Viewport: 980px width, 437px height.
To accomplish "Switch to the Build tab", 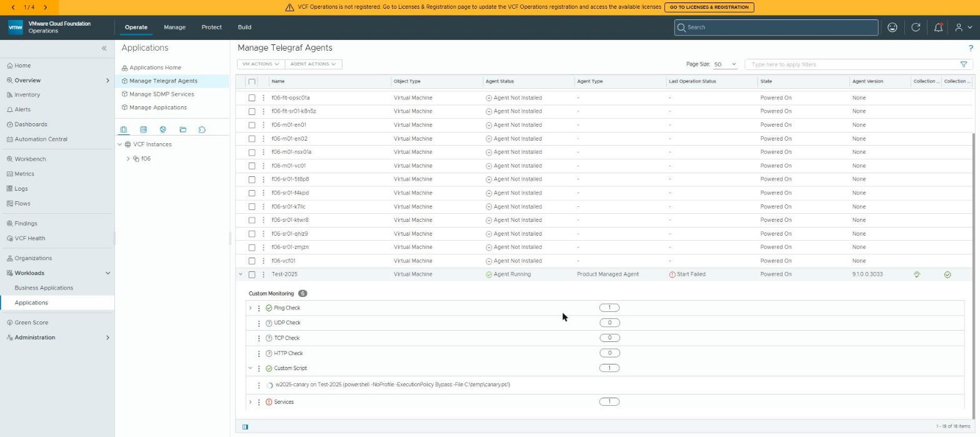I will point(244,28).
